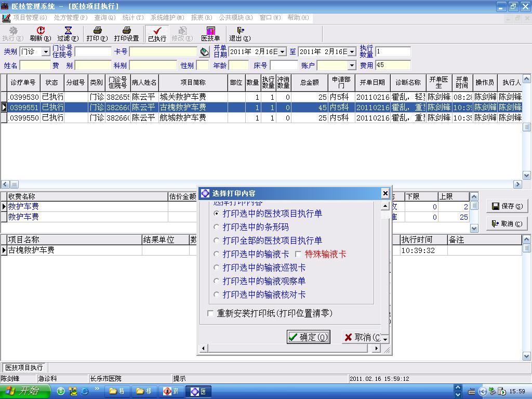Screen dimensions: 532x399
Task: Click the 执行数量 input field
Action: (393, 51)
